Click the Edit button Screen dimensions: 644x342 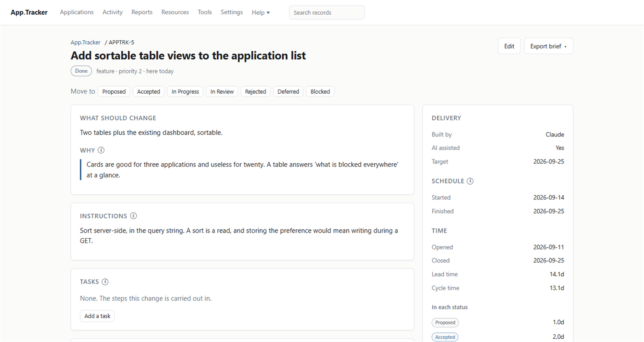coord(509,46)
